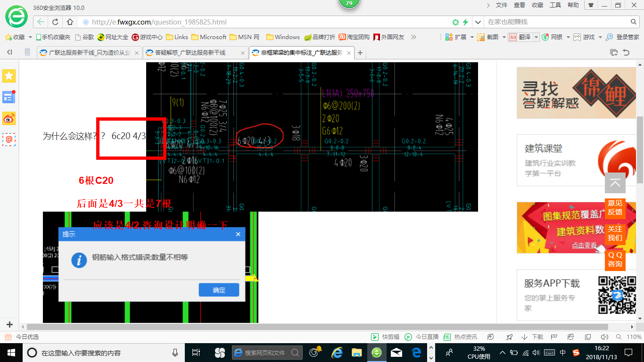Viewport: 644px width, 362px height.
Task: Open the Microsoft bookmarks folder
Action: point(208,37)
